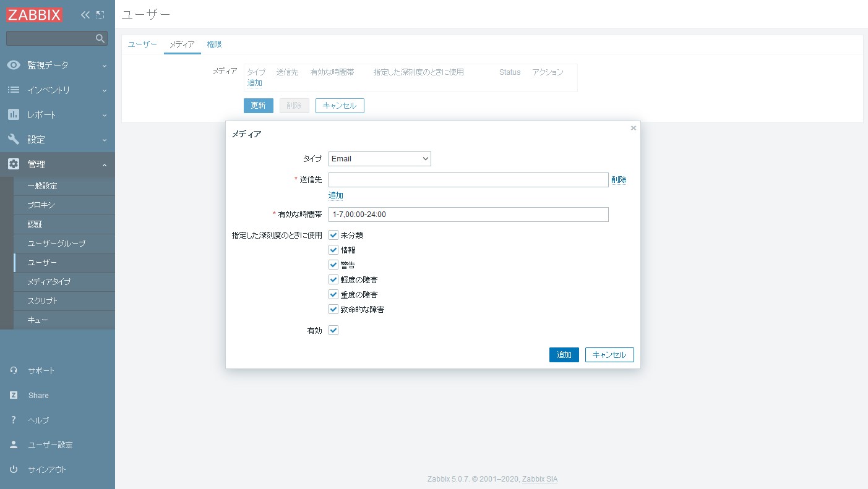
Task: Click the 指定した深刻度のときに使用 table column header
Action: click(x=419, y=72)
